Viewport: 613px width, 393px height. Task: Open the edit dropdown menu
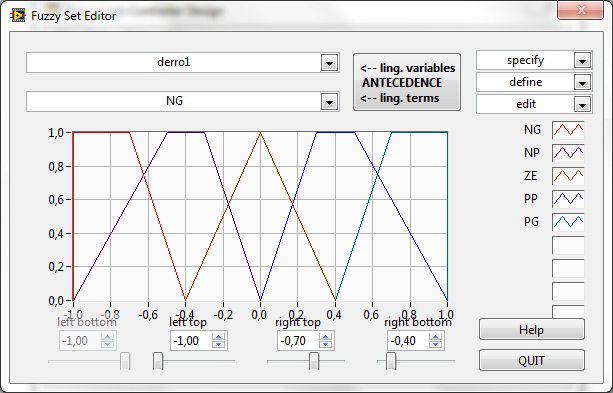click(534, 104)
